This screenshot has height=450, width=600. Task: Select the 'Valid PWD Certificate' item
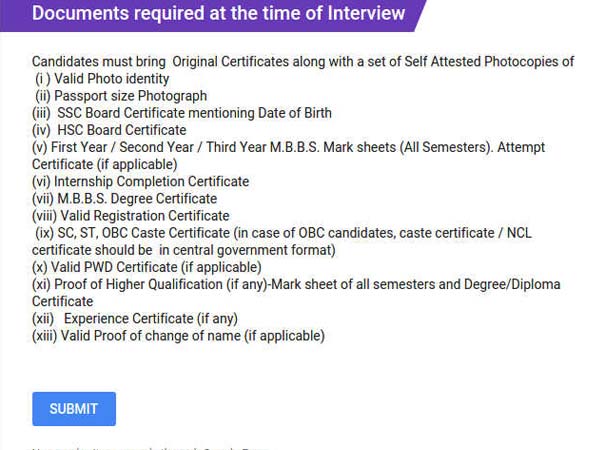click(x=147, y=267)
